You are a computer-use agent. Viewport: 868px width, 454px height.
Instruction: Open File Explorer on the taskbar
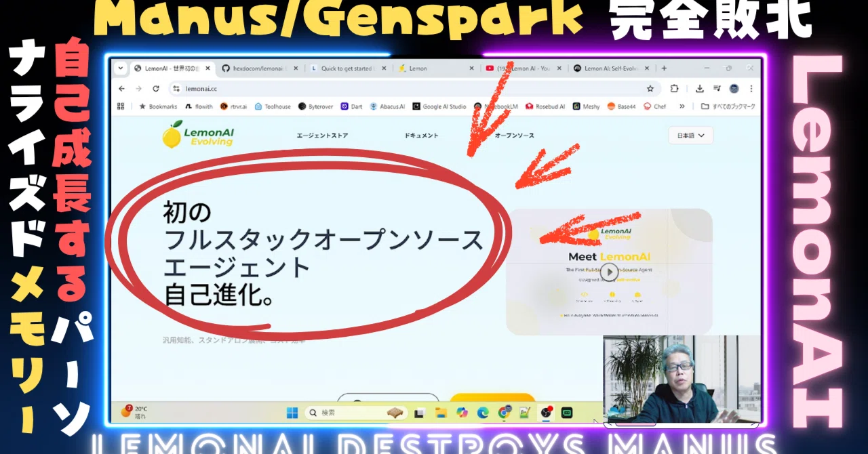441,412
